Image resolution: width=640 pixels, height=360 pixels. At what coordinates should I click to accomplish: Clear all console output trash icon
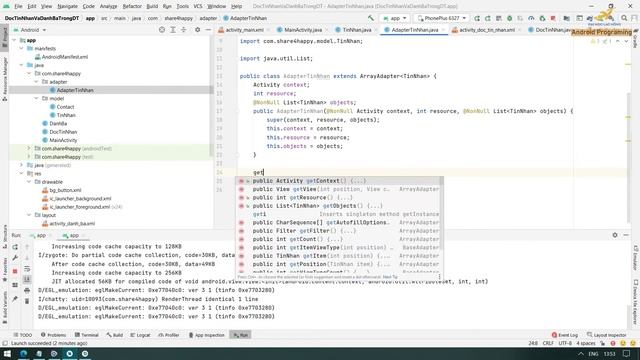pyautogui.click(x=27, y=301)
